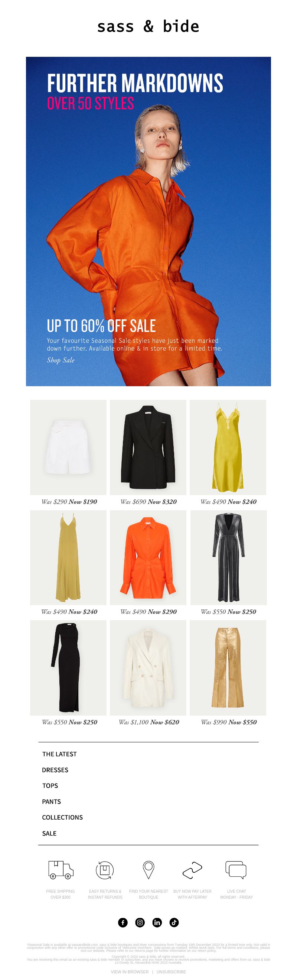Open the white shorts product image
Screen dimensions: 297x980
[x=68, y=447]
